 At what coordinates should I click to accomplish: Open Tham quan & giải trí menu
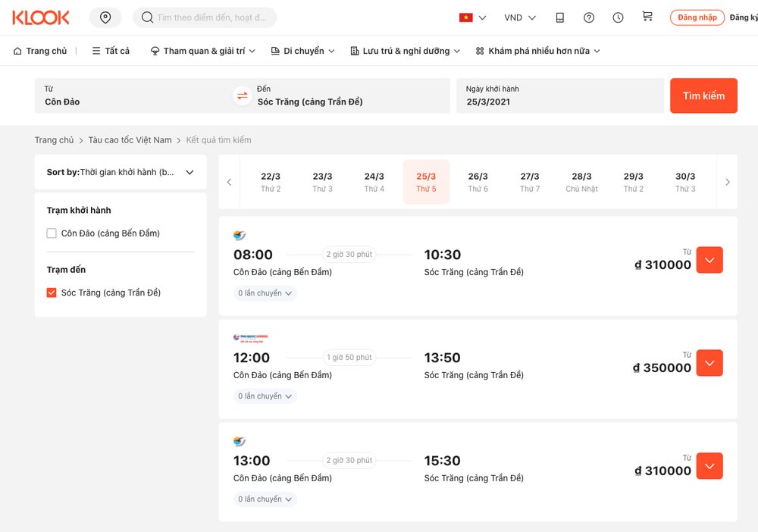pos(202,51)
